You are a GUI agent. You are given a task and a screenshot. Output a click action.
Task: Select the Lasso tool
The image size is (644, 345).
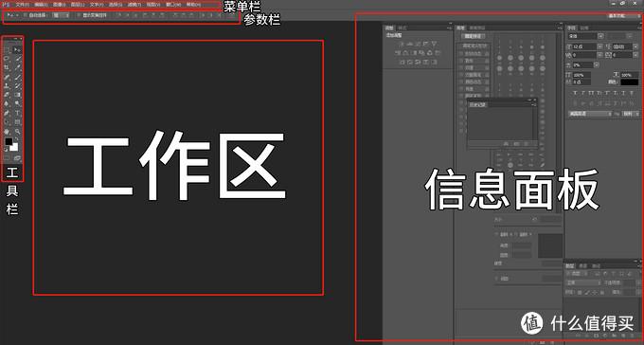pos(7,59)
